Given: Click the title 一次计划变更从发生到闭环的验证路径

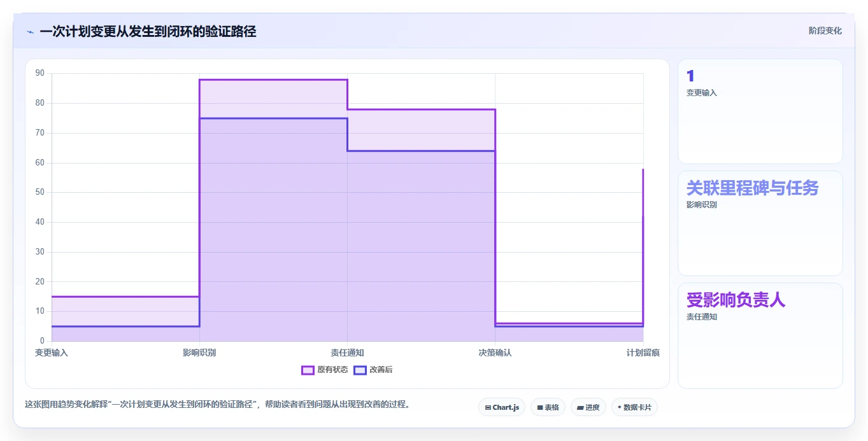Looking at the screenshot, I should pos(148,31).
